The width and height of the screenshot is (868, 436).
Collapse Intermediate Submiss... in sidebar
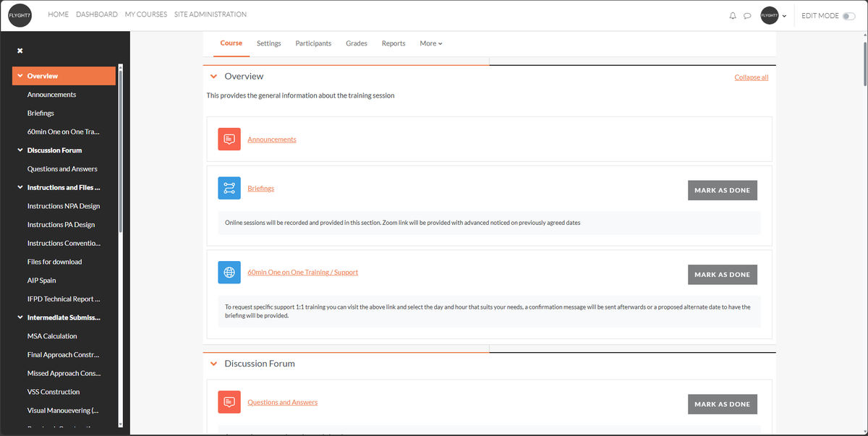pyautogui.click(x=20, y=317)
